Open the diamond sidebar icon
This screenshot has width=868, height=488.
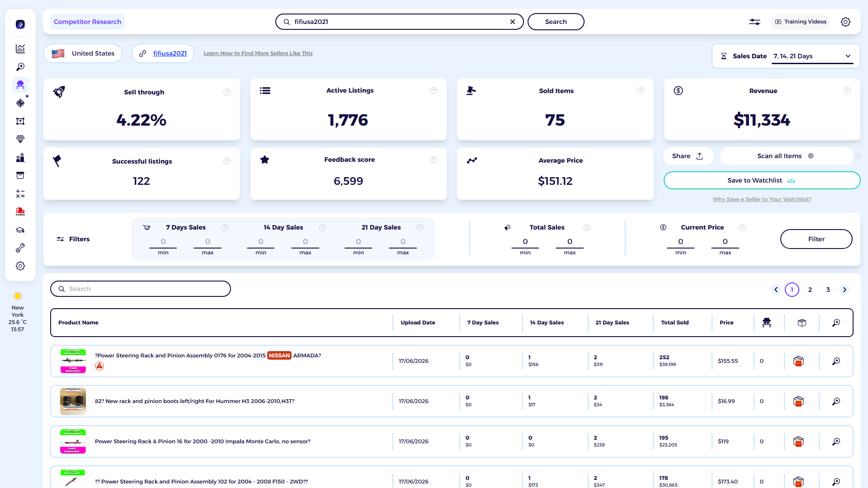coord(20,139)
